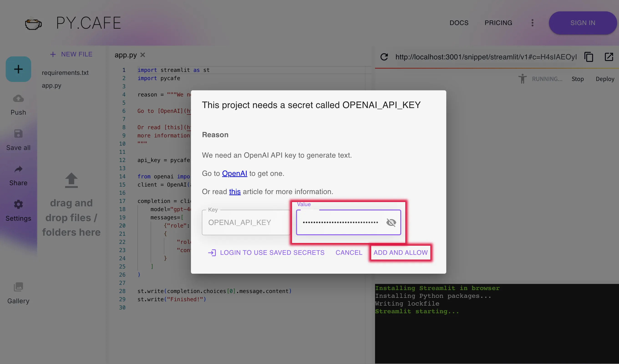Click the Save all disk icon
The width and height of the screenshot is (619, 364).
point(18,134)
